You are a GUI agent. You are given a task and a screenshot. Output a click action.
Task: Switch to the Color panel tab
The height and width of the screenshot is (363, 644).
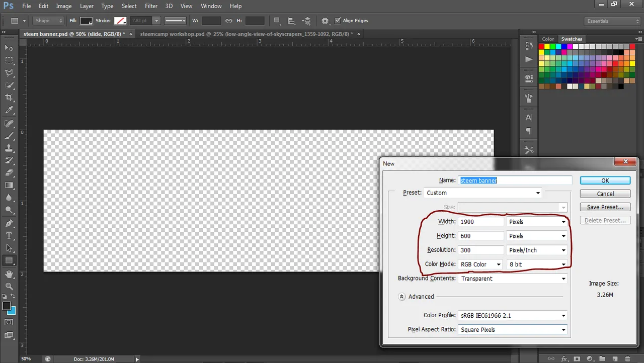[548, 39]
